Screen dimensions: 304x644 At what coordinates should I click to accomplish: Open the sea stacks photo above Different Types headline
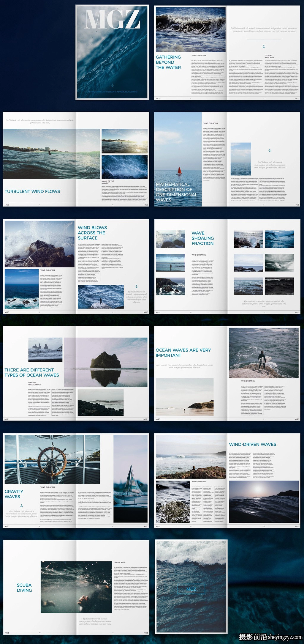tap(45, 349)
